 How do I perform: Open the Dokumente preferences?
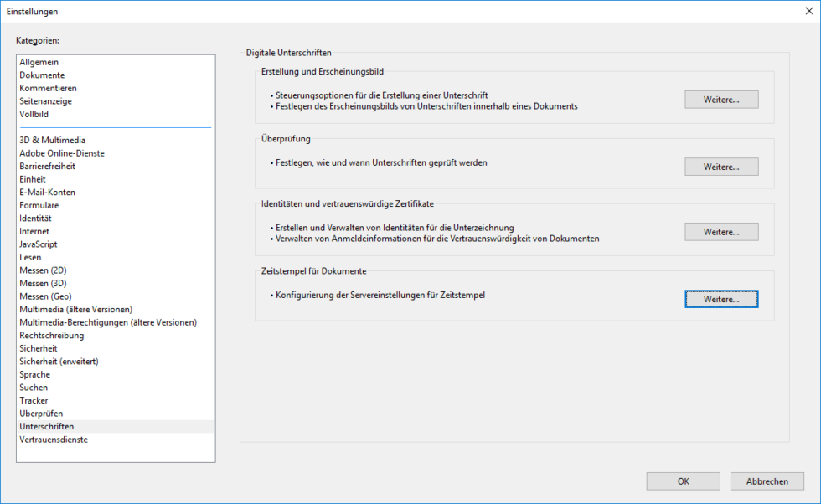40,75
